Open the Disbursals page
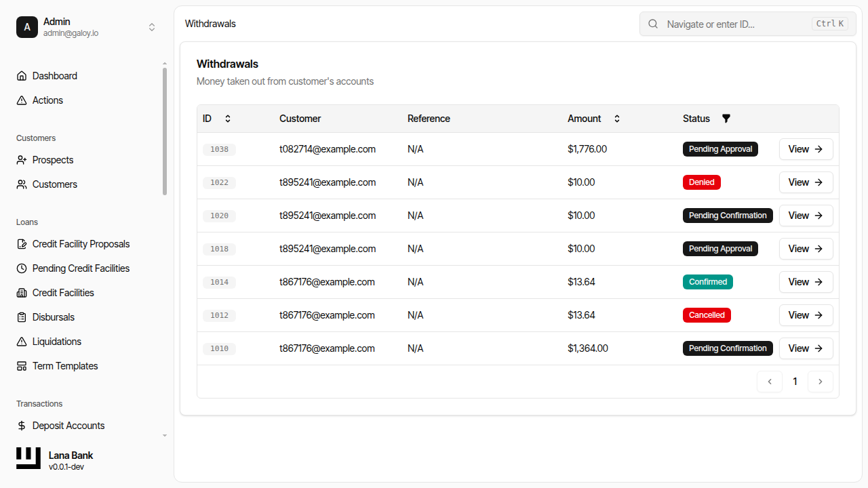The width and height of the screenshot is (868, 488). click(54, 317)
